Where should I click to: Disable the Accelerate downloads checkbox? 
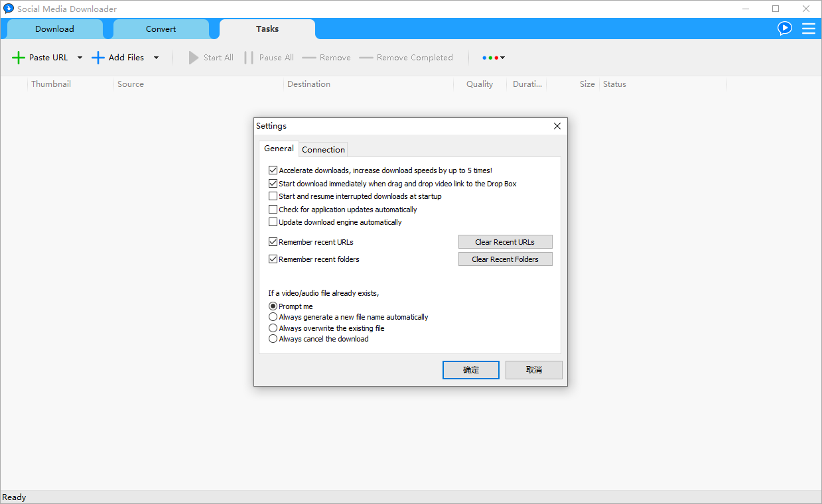(x=273, y=170)
